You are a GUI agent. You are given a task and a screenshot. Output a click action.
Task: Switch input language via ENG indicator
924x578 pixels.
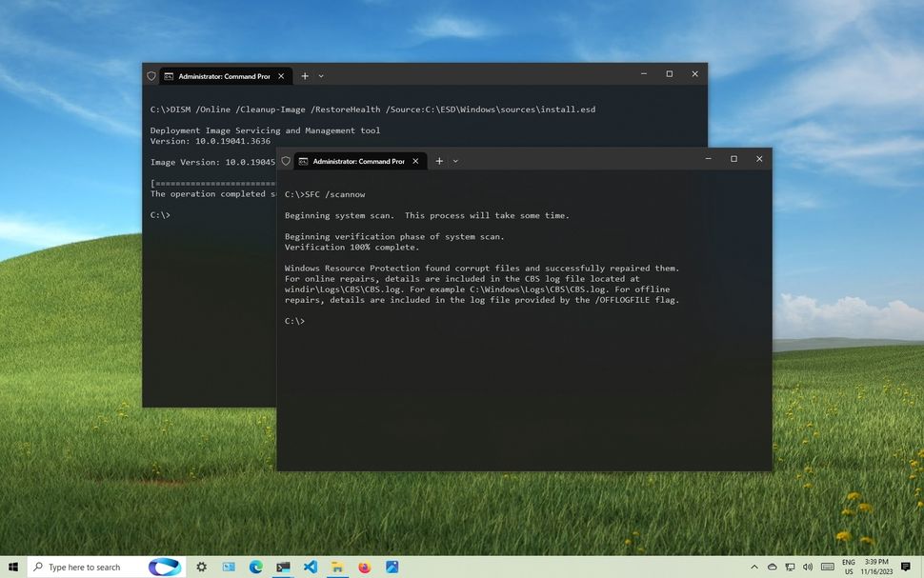850,567
